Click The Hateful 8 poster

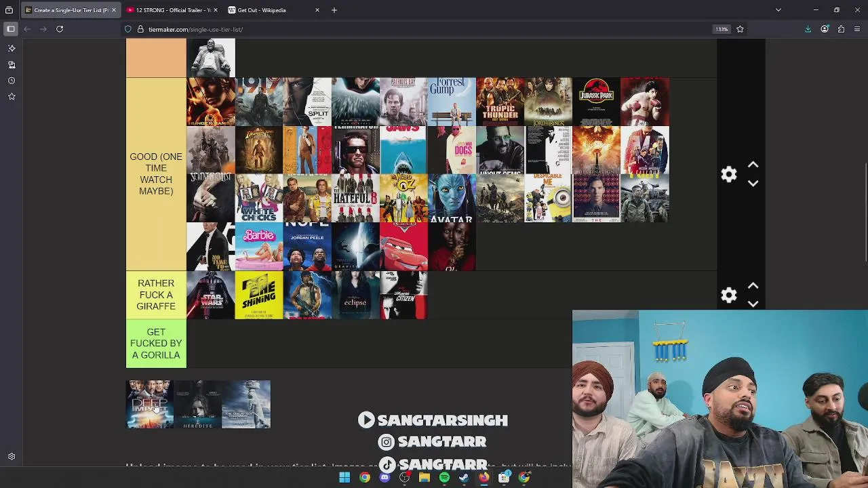click(355, 199)
